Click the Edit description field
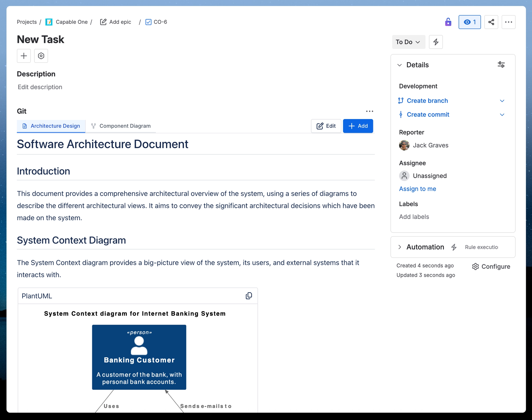Viewport: 532px width, 420px height. (40, 87)
